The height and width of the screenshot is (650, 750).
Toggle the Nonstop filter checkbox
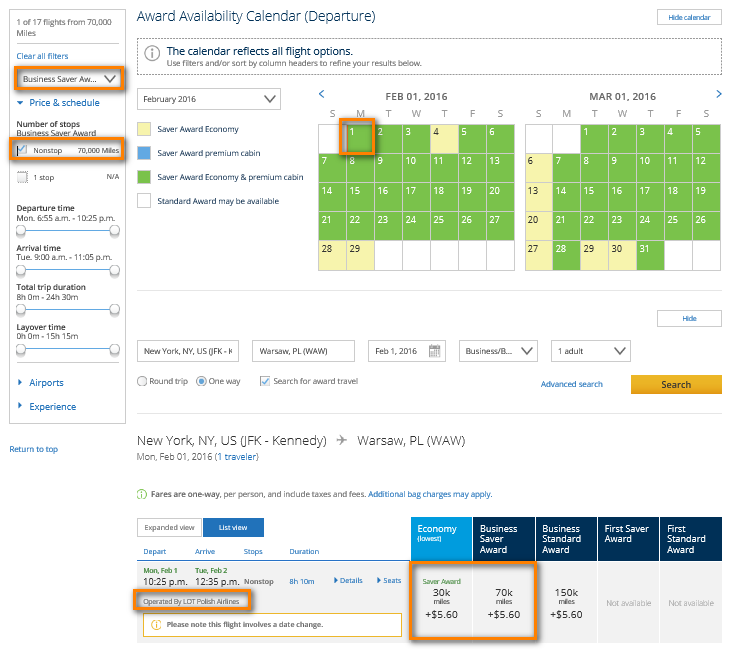tap(22, 150)
